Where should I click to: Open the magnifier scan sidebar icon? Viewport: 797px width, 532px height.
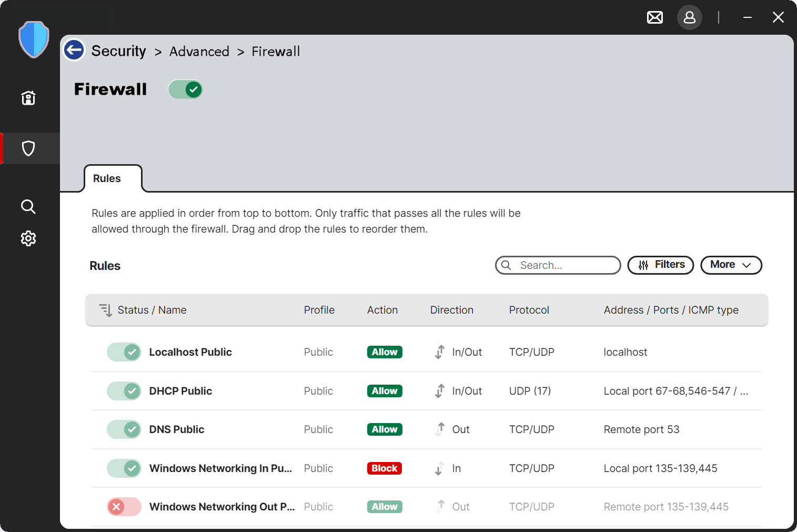pyautogui.click(x=28, y=207)
